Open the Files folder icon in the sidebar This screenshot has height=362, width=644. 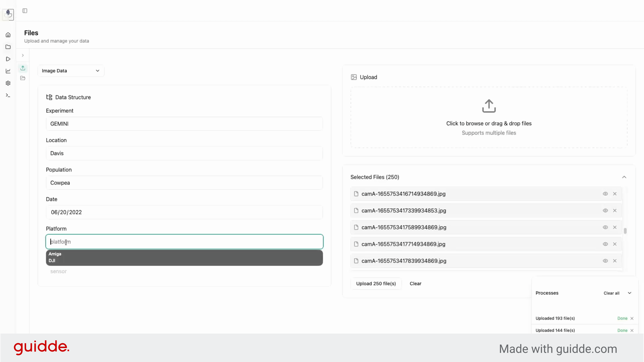[x=8, y=47]
